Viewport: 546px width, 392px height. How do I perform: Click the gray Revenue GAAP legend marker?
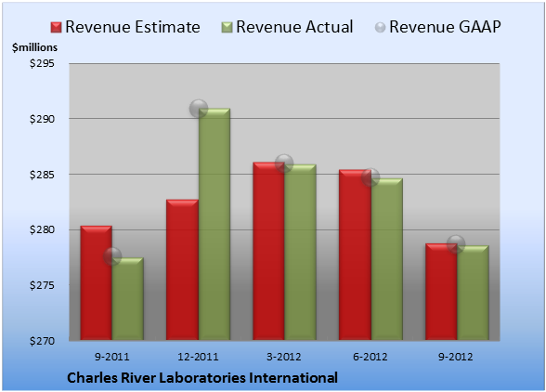point(380,28)
